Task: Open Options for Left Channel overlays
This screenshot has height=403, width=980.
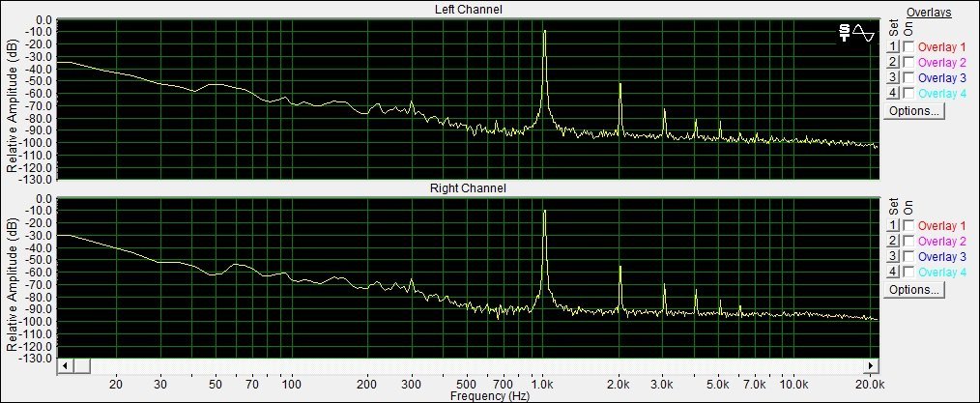Action: click(x=913, y=111)
